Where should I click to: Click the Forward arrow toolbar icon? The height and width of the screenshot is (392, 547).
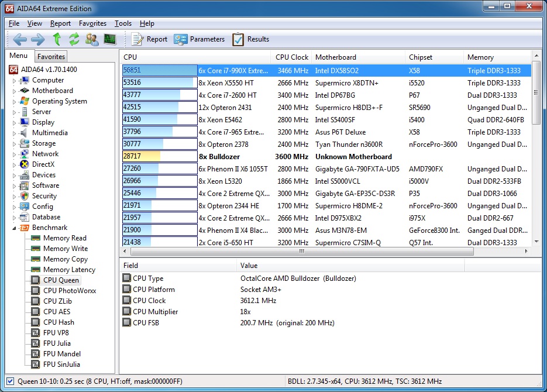37,39
